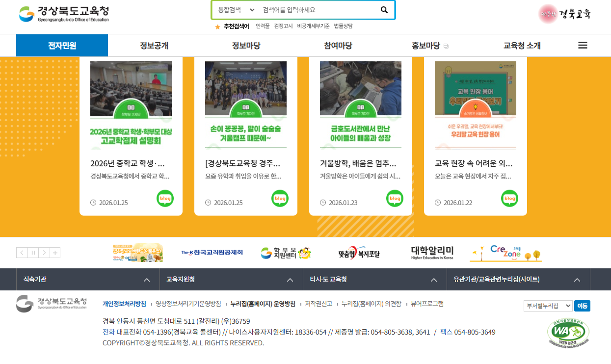
Task: Click the 비공개세부기준 recommended keyword
Action: (313, 26)
